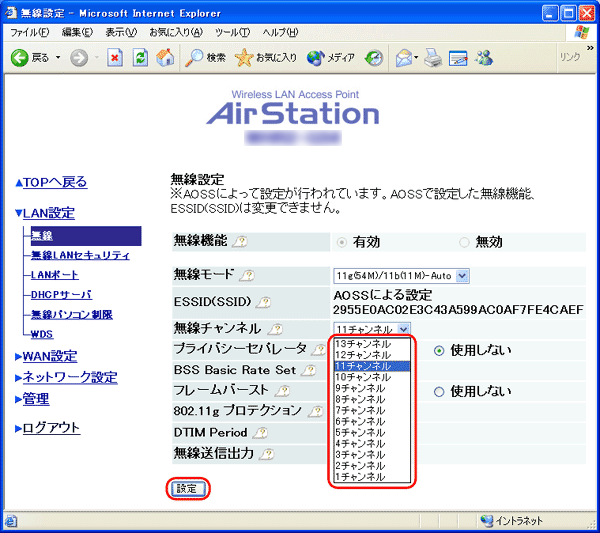This screenshot has width=600, height=533.
Task: Open the Back button history arrow
Action: 58,58
